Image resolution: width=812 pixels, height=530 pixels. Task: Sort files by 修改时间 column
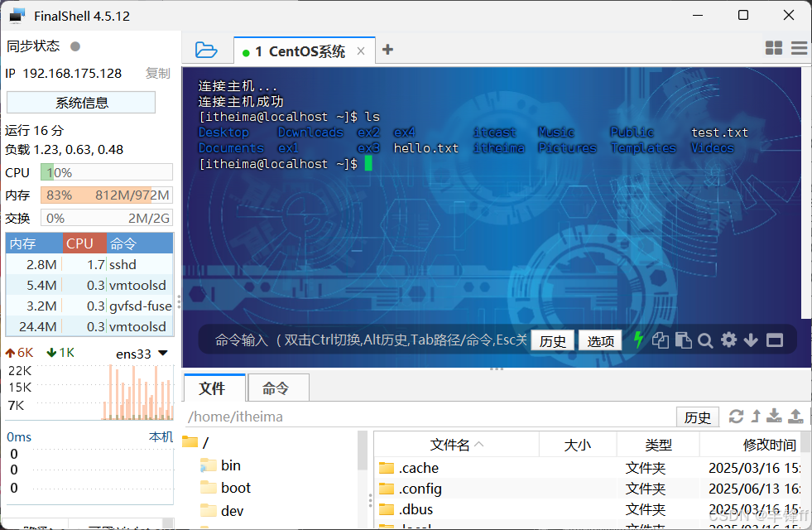(751, 445)
